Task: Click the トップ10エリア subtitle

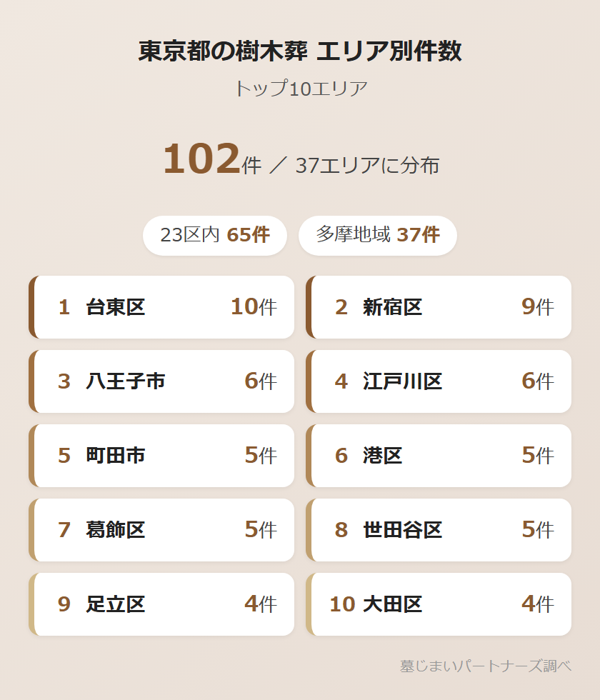Action: coord(300,89)
